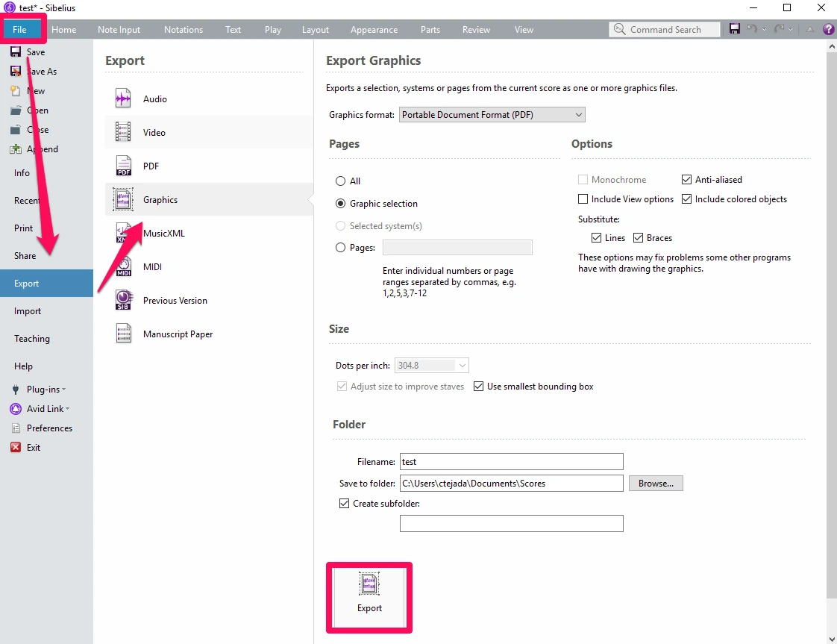Viewport: 837px width, 644px height.
Task: Uncheck Include colored objects
Action: coord(686,199)
